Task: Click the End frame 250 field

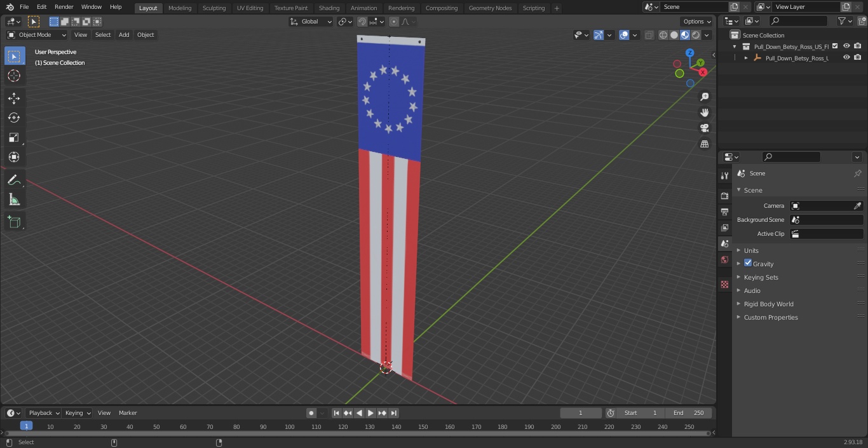Action: point(689,413)
